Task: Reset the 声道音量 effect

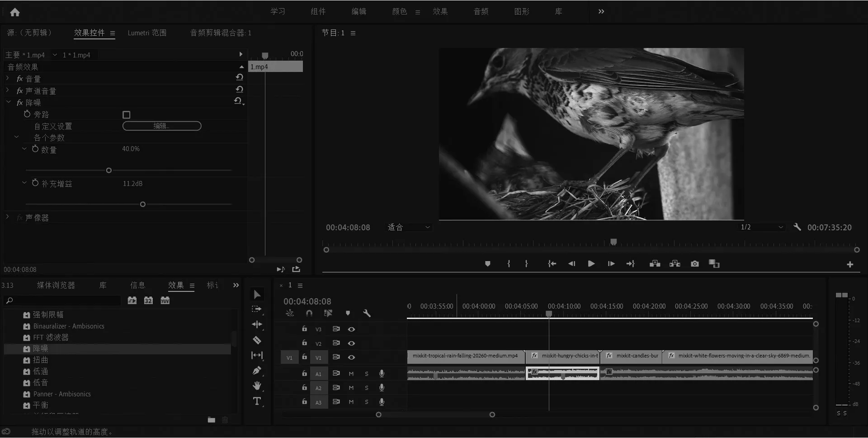Action: (x=239, y=90)
